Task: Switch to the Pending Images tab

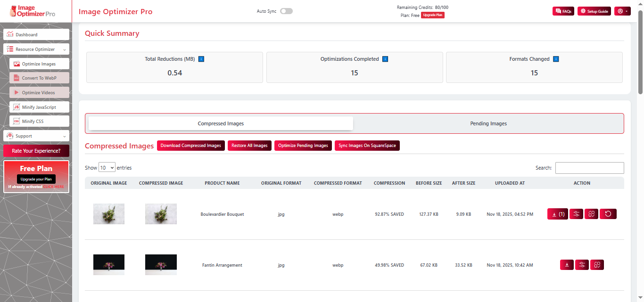Action: click(x=488, y=123)
